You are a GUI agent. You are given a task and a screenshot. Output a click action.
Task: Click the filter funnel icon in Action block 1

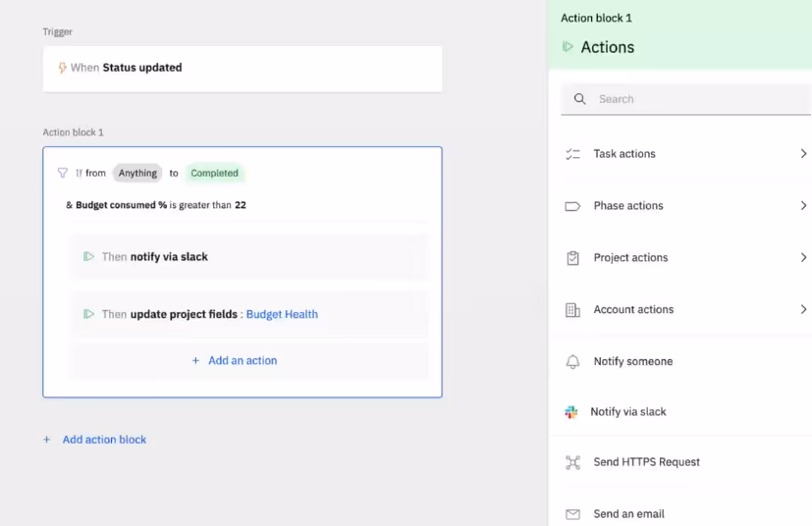tap(62, 173)
